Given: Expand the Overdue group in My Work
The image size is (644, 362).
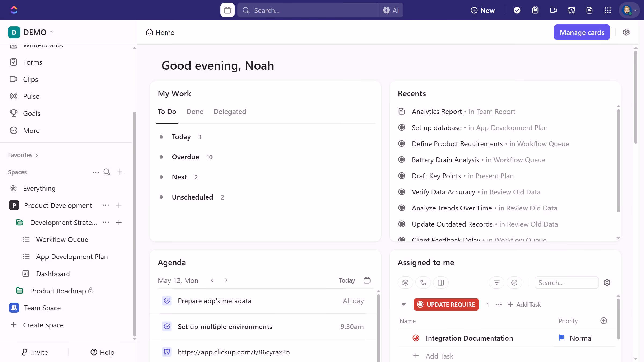Looking at the screenshot, I should click(162, 157).
